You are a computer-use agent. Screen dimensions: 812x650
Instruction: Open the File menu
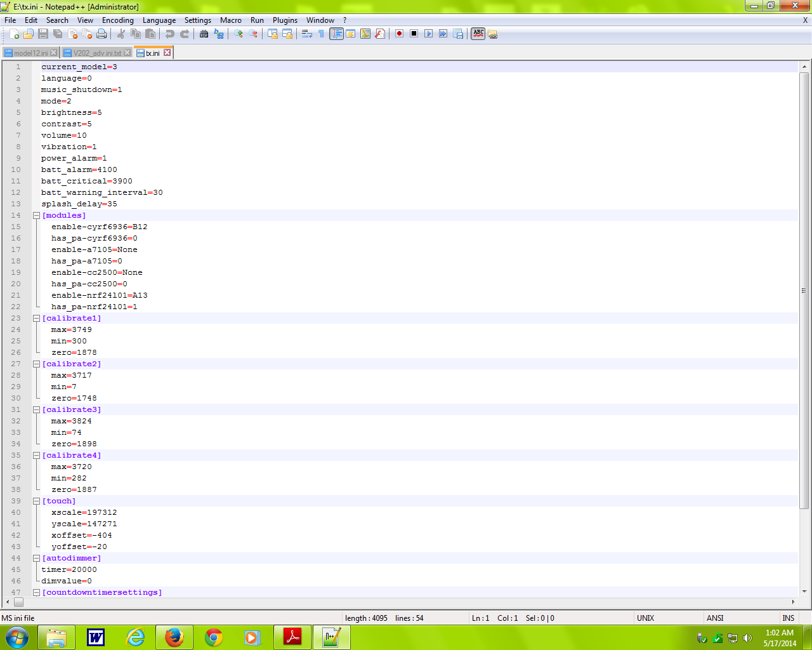11,20
